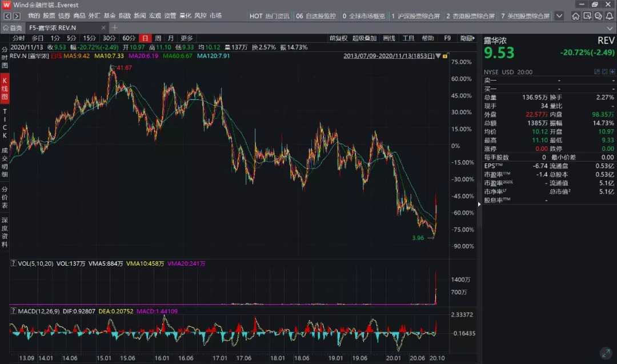The image size is (617, 364).
Task: Collapse right quote panel using side arrow
Action: pyautogui.click(x=479, y=204)
